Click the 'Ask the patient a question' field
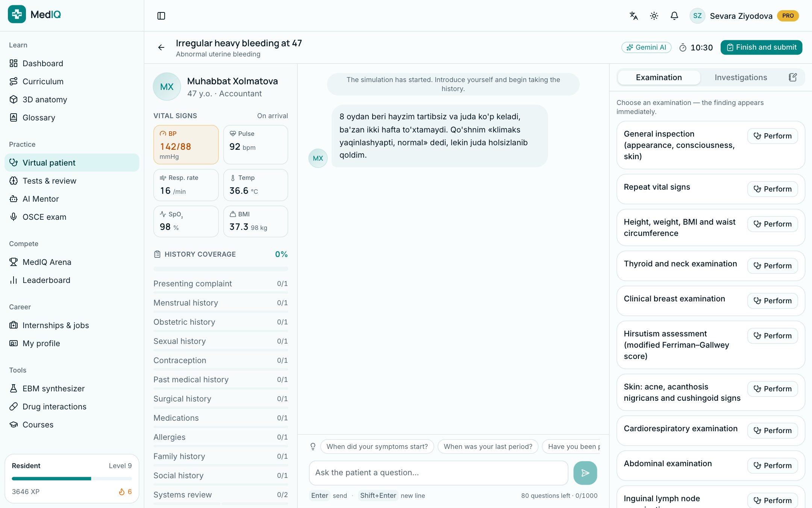This screenshot has height=508, width=812. [x=438, y=473]
